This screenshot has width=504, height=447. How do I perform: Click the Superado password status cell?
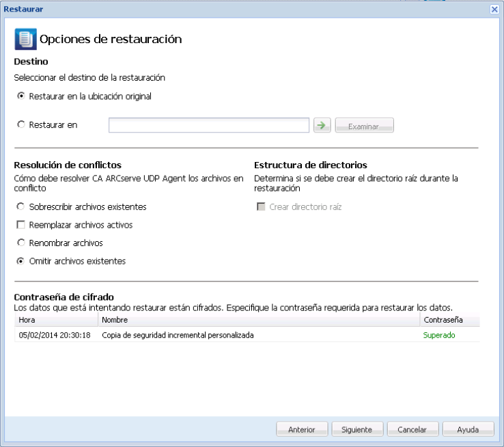[439, 335]
